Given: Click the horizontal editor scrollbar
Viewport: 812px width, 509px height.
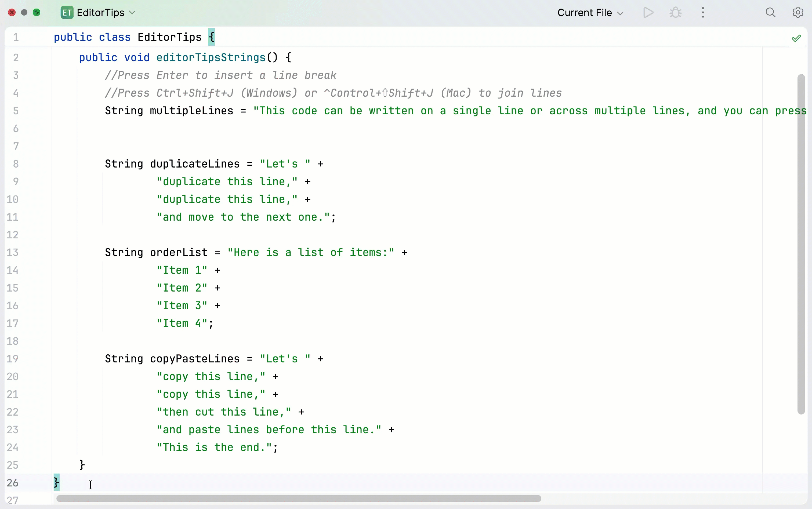Looking at the screenshot, I should point(299,498).
